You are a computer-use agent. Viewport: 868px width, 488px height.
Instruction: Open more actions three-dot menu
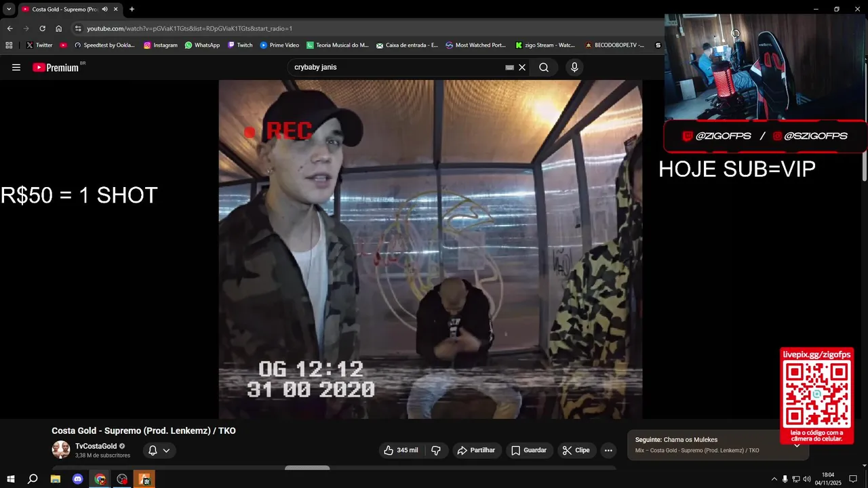coord(608,450)
